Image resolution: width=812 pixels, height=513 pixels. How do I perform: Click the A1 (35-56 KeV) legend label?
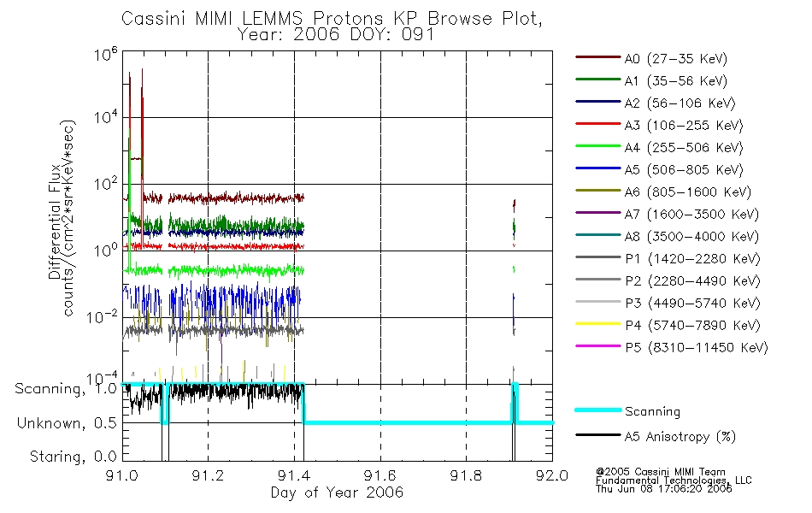coord(676,81)
